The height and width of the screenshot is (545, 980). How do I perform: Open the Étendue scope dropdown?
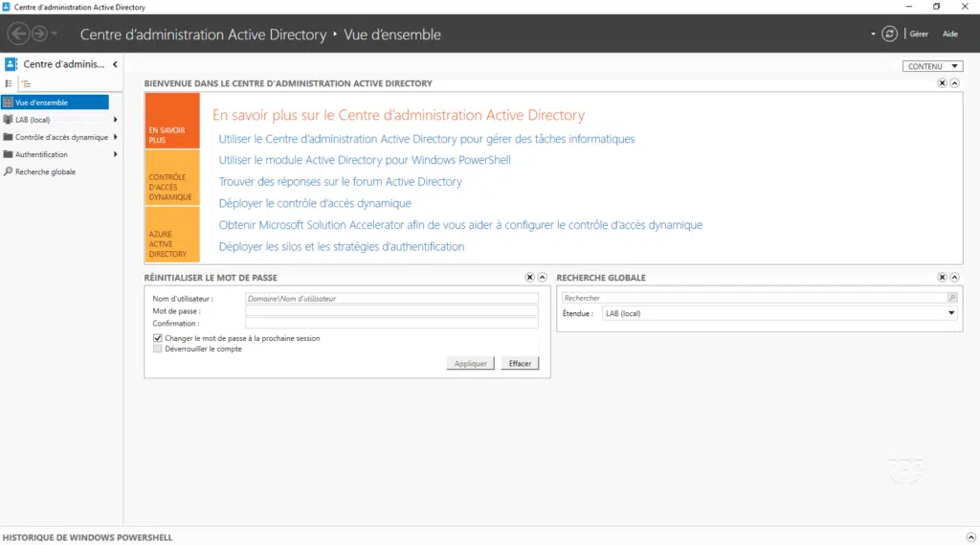tap(779, 313)
